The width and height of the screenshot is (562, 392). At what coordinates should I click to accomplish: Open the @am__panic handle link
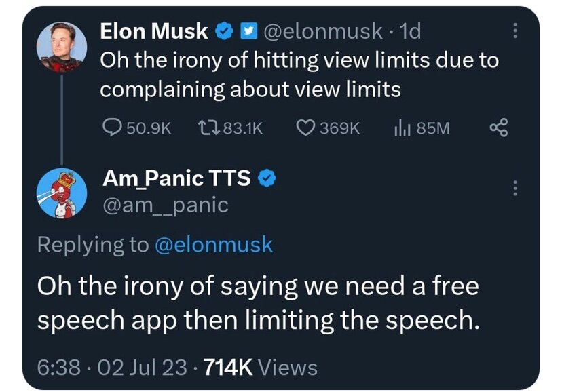point(165,204)
